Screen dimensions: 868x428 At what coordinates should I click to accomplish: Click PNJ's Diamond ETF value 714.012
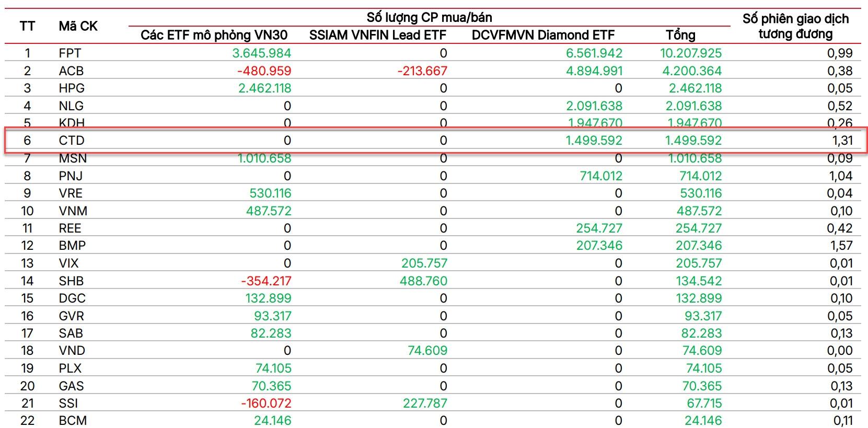pyautogui.click(x=601, y=176)
